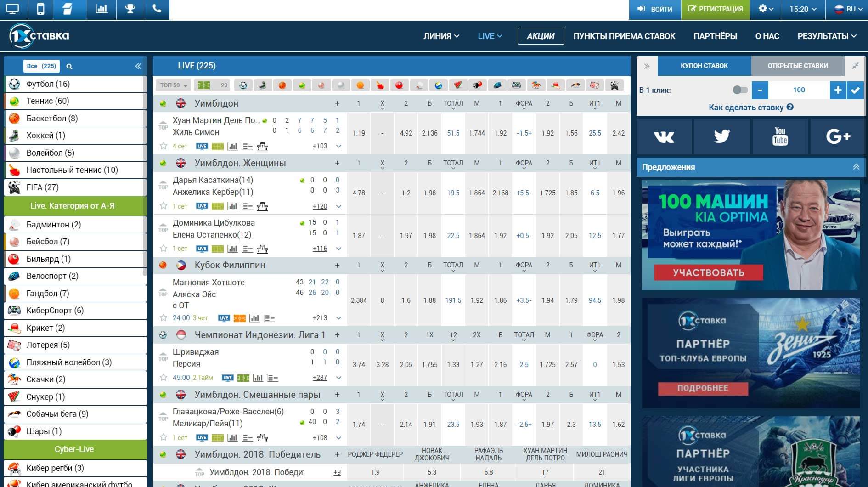Screen dimensions: 868x487
Task: Decrease one-click bet amount with minus
Action: (760, 90)
